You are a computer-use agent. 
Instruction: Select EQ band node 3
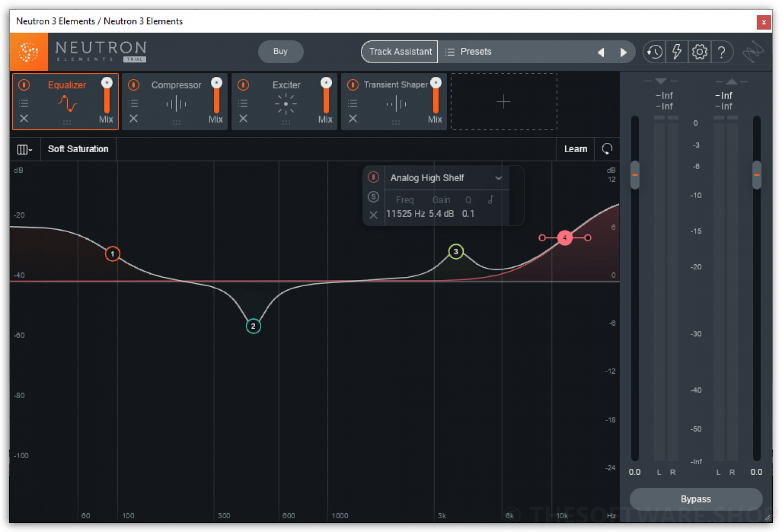456,251
